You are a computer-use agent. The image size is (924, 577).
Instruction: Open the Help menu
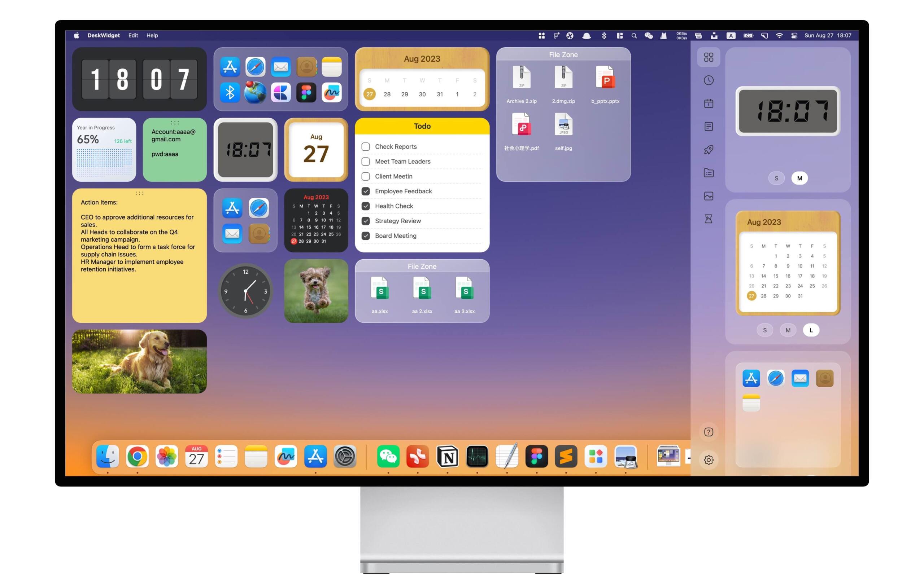[x=152, y=35]
